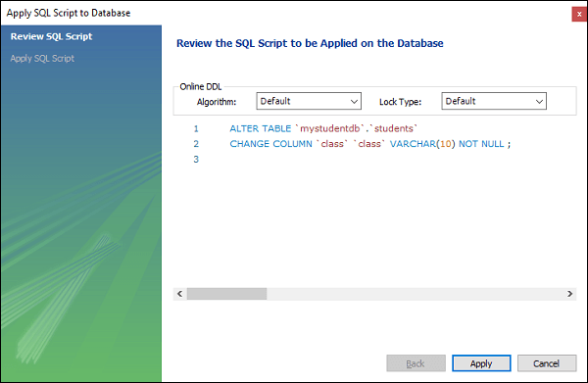This screenshot has height=383, width=588.
Task: Click the greyed-out Back button
Action: click(416, 363)
